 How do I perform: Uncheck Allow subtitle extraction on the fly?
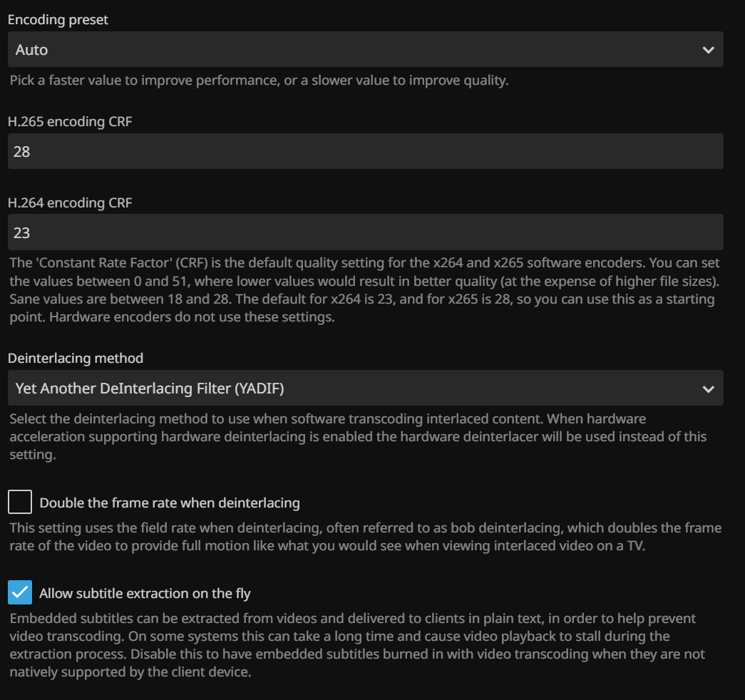pos(20,592)
